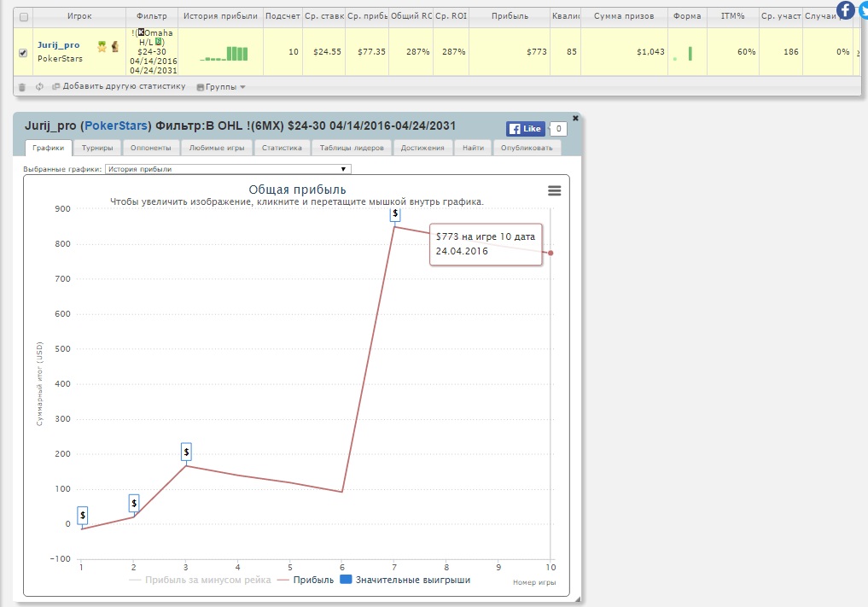Click Добавить другую статистику
Viewport: 868px width, 607px height.
click(x=119, y=86)
